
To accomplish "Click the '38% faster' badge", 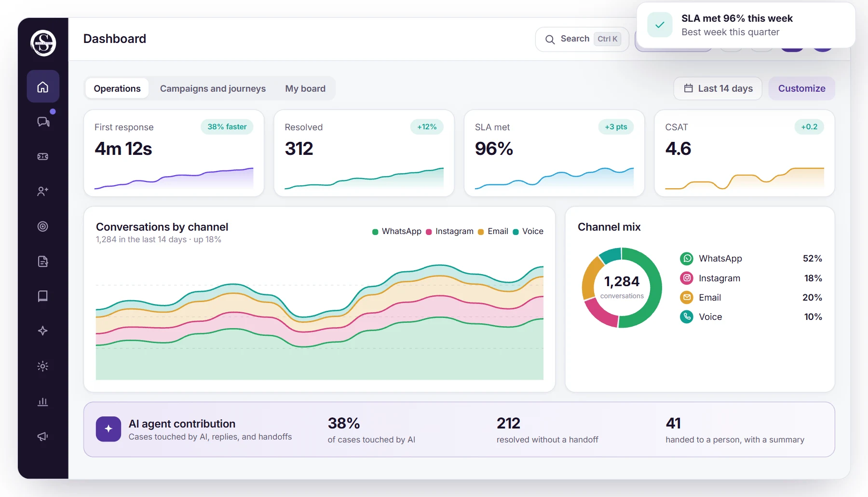I will pyautogui.click(x=227, y=127).
